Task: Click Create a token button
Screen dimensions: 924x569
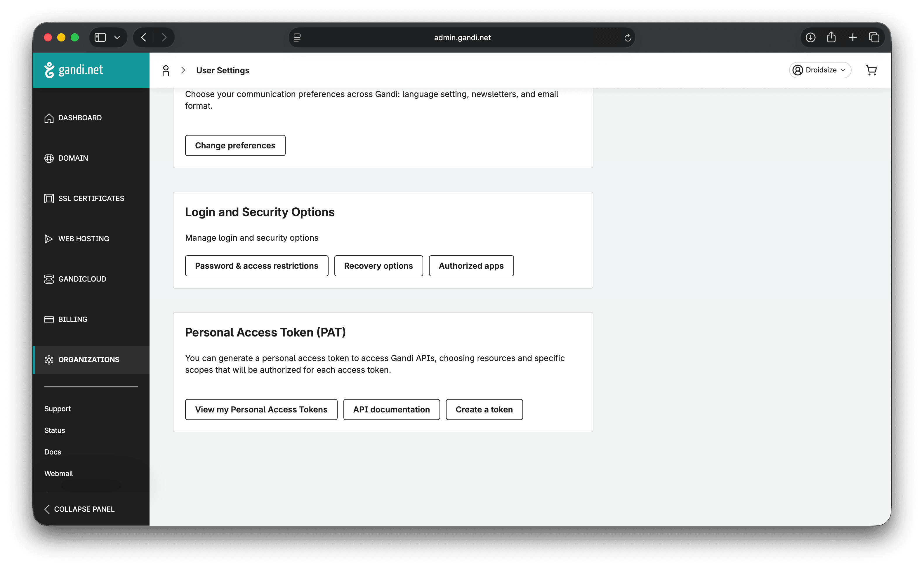Action: coord(484,410)
